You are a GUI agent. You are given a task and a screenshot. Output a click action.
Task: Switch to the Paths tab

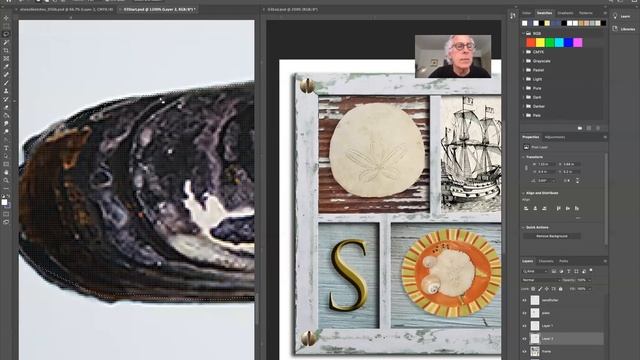[x=564, y=261]
